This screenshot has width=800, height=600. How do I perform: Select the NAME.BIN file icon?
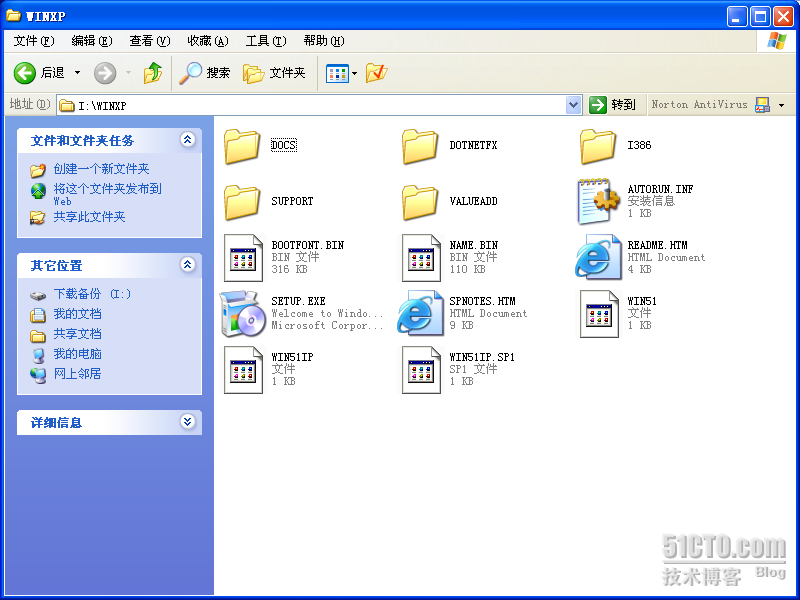(421, 258)
